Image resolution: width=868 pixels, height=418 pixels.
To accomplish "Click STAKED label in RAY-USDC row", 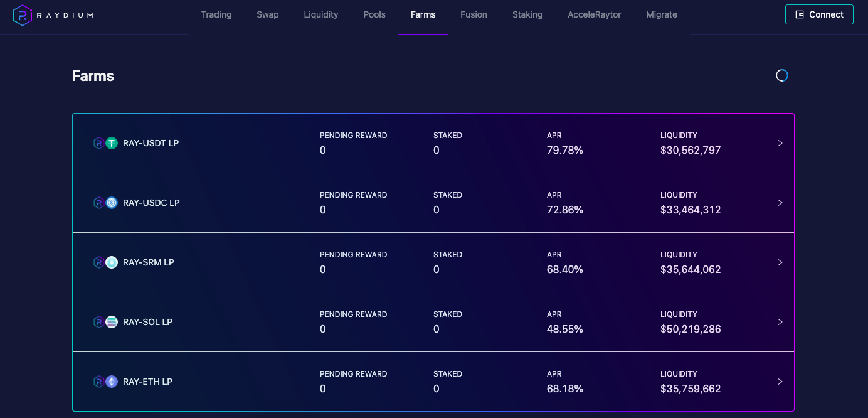I will click(x=448, y=195).
